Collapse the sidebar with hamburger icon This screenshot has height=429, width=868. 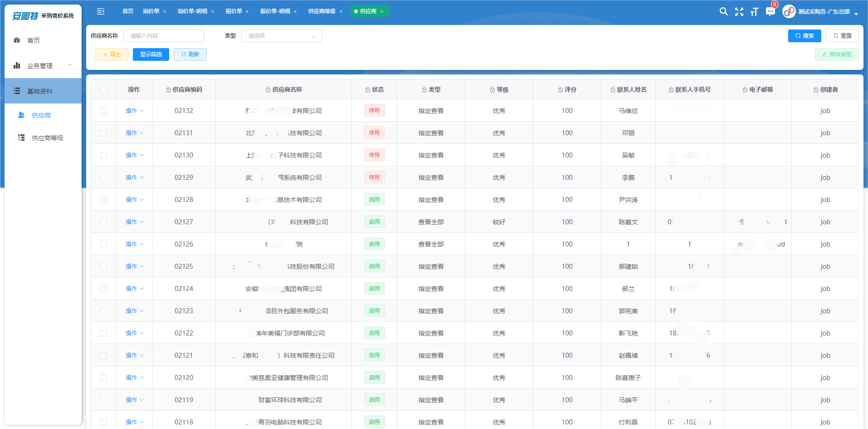(x=101, y=11)
